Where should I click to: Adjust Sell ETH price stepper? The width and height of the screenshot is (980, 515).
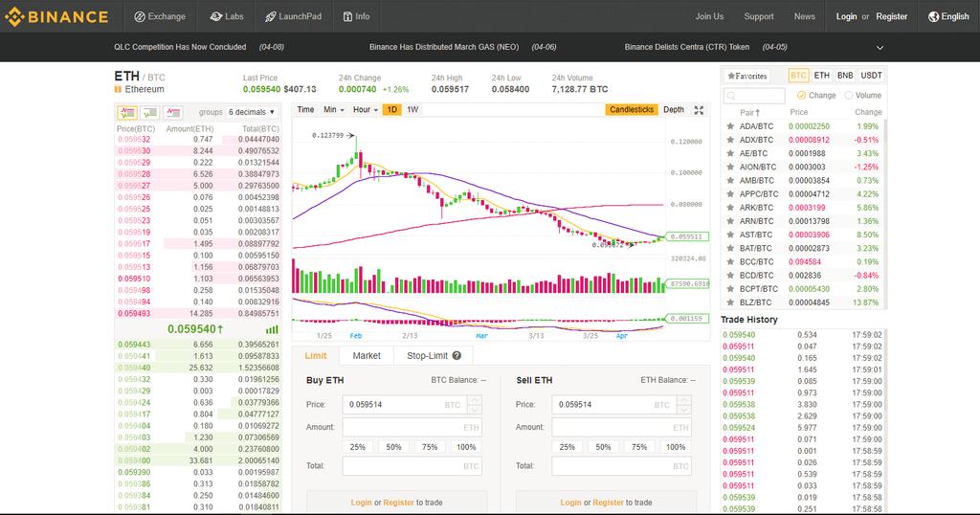(684, 404)
